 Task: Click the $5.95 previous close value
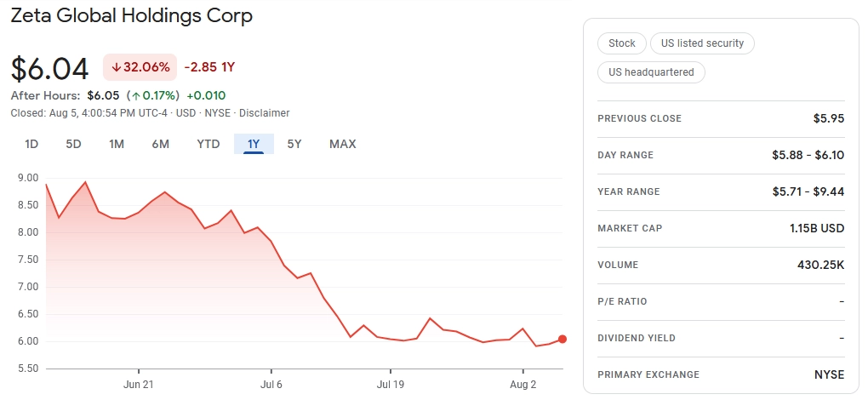click(829, 118)
